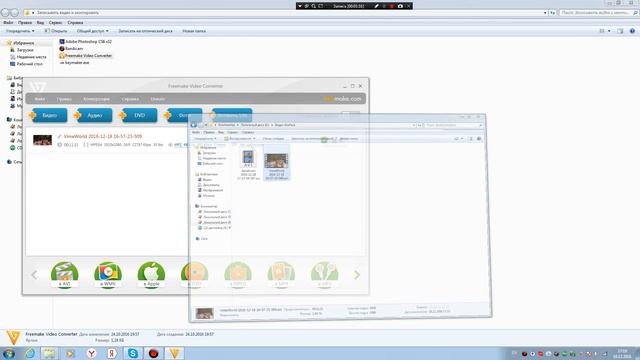The width and height of the screenshot is (640, 360).
Task: Choose the Apple output format icon
Action: coord(151,275)
